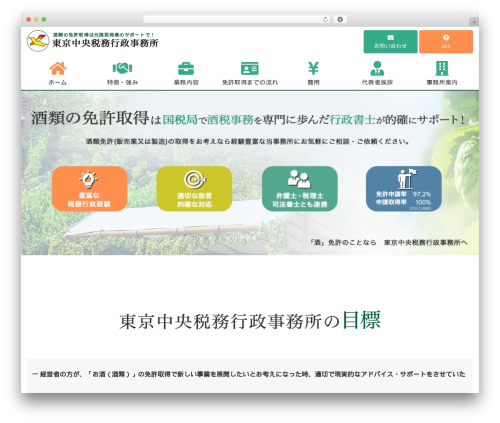Click the yen icon for 費用
Image resolution: width=500 pixels, height=423 pixels.
313,68
